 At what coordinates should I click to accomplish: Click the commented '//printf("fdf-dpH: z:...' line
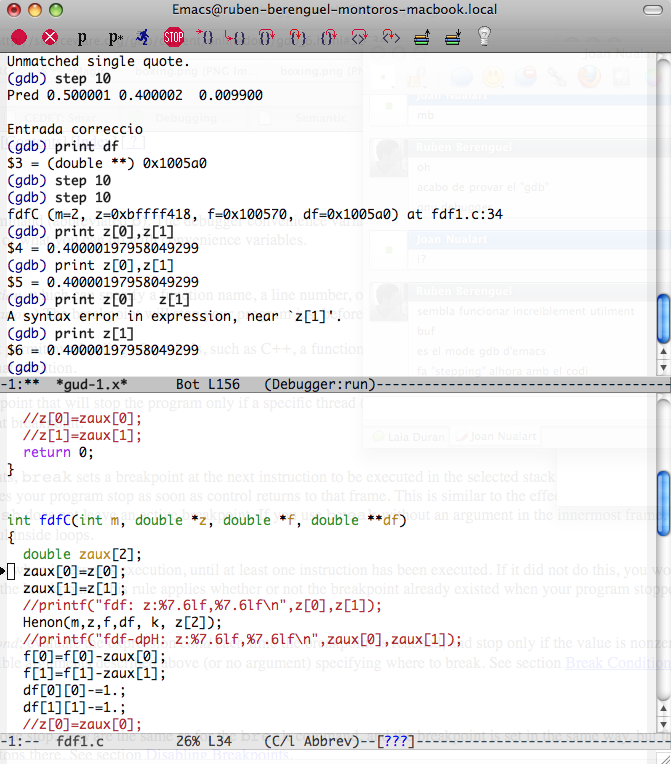tap(242, 639)
